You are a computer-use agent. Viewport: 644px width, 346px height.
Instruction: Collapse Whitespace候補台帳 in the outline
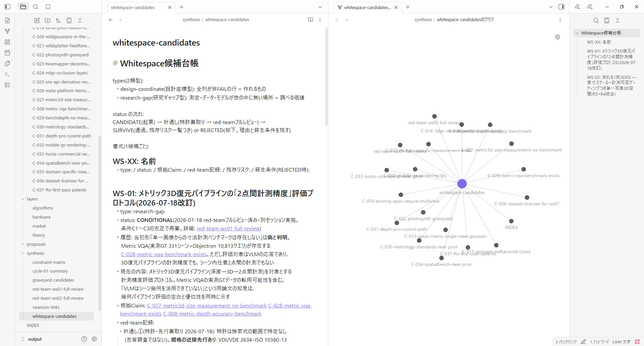point(577,33)
